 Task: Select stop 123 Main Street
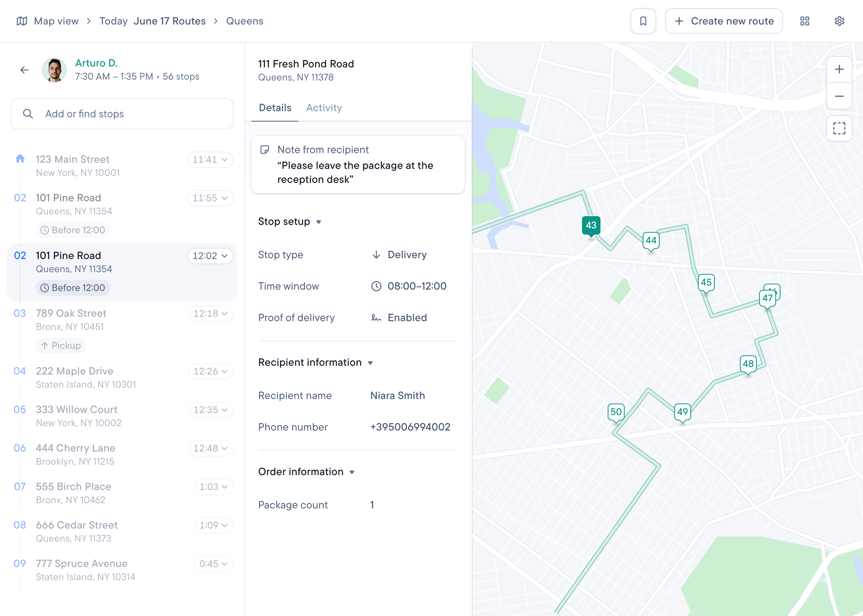click(x=122, y=165)
